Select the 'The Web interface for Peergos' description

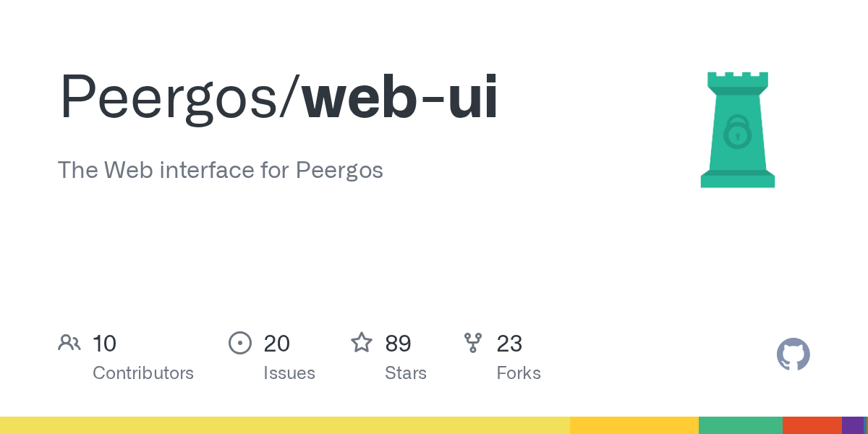coord(220,171)
